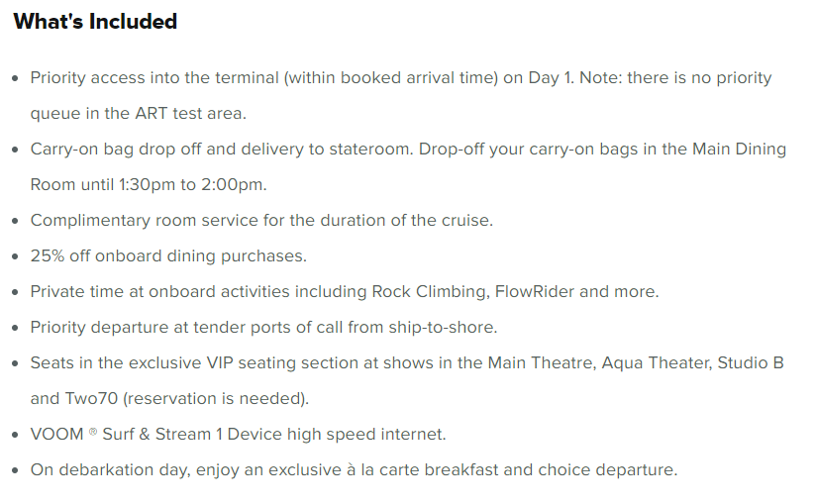Viewport: 816px width, 504px height.
Task: Click the private time at onboard activities line
Action: coord(345,291)
